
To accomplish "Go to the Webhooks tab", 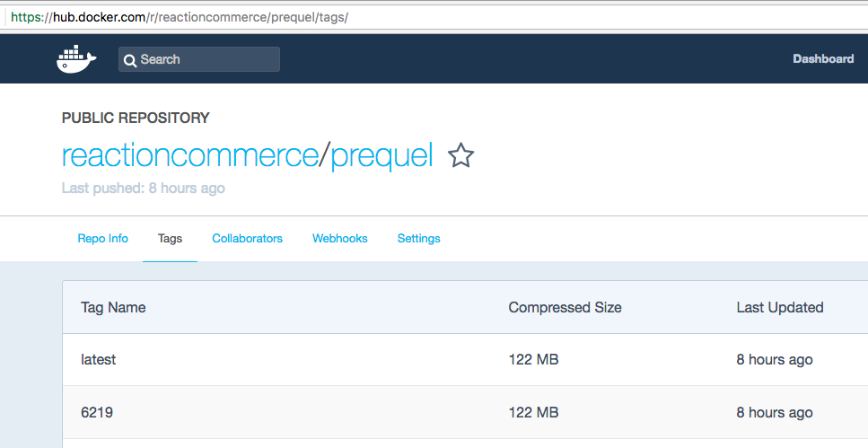I will click(340, 238).
